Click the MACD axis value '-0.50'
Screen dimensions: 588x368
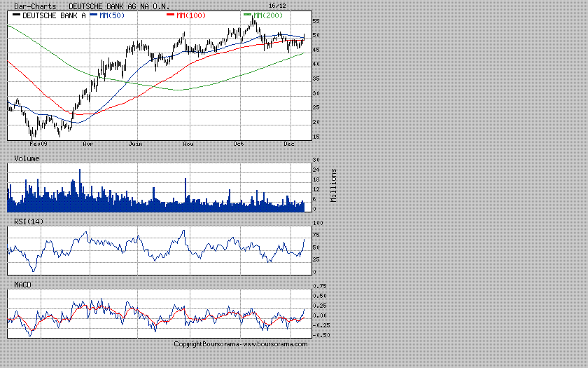click(321, 335)
